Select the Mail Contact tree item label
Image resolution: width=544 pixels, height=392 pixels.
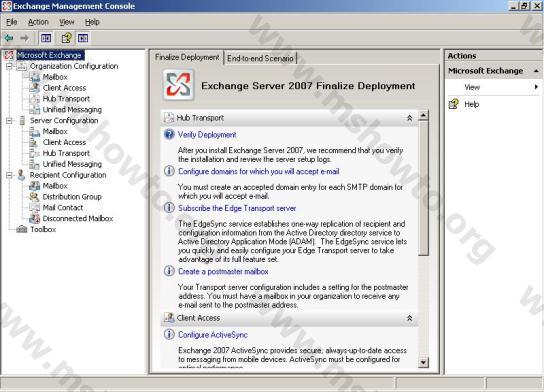coord(63,207)
